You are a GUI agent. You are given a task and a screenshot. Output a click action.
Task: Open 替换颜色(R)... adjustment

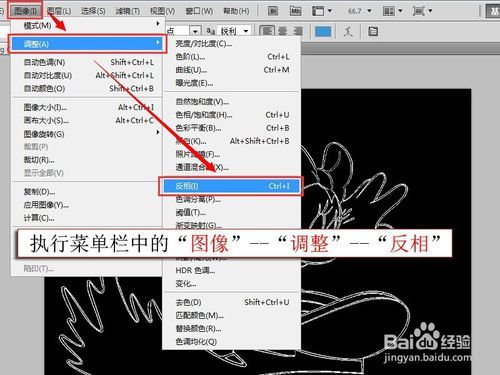pyautogui.click(x=232, y=329)
